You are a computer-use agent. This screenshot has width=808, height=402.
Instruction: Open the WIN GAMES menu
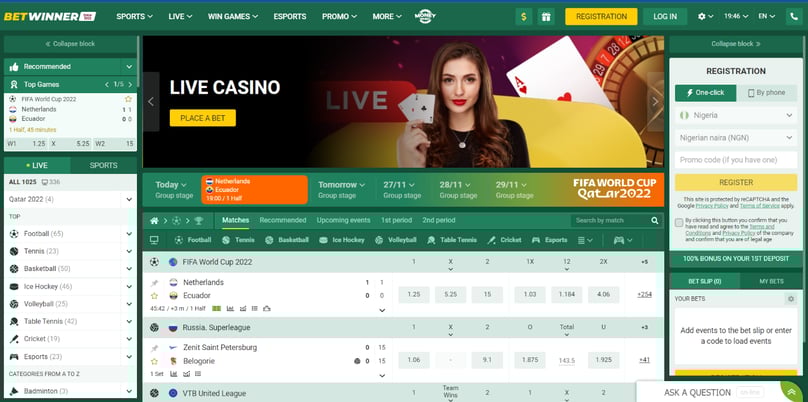click(x=233, y=16)
